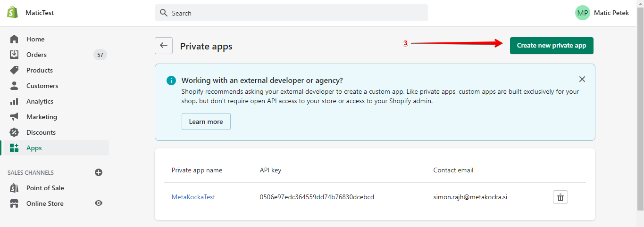
Task: Click the Products tag icon
Action: tap(14, 70)
